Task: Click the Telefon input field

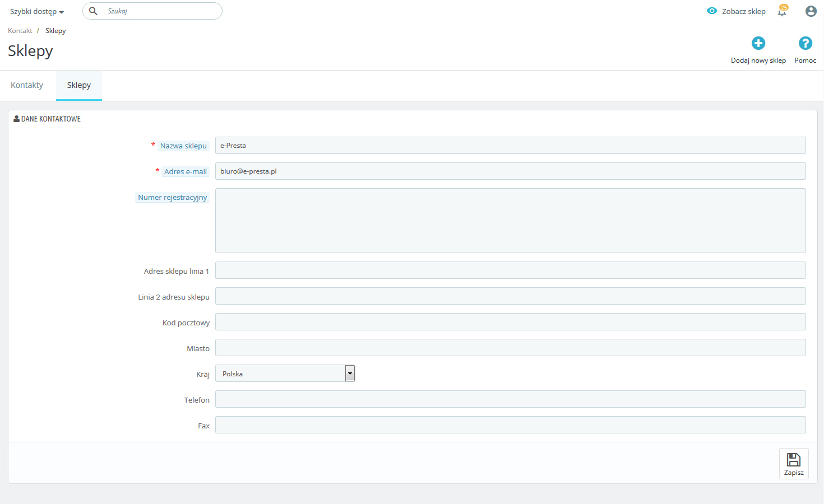Action: (x=510, y=399)
